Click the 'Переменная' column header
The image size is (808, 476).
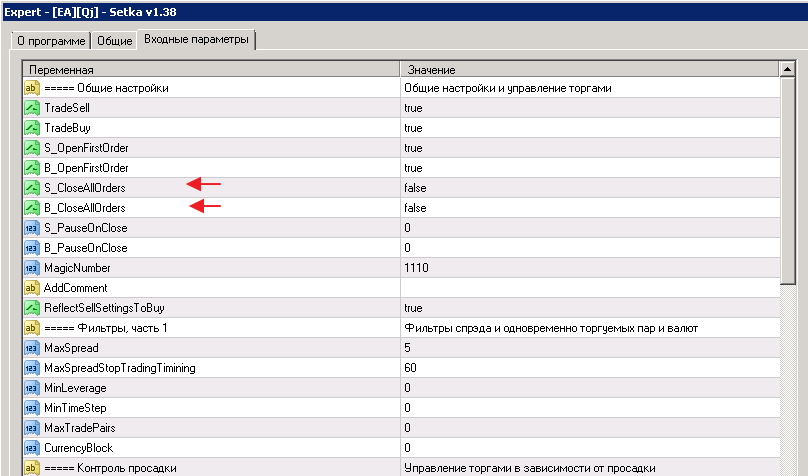tap(211, 70)
